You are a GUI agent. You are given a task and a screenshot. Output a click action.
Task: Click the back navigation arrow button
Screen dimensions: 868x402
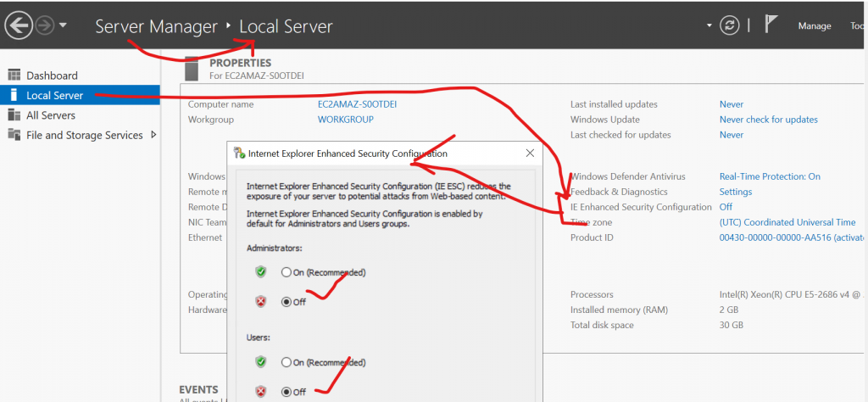[x=18, y=25]
